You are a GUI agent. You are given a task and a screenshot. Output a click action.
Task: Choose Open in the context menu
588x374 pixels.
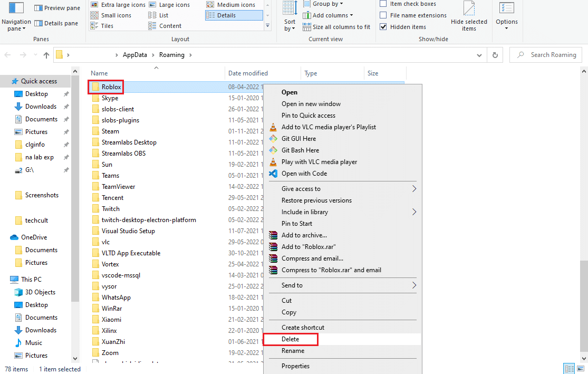point(289,92)
